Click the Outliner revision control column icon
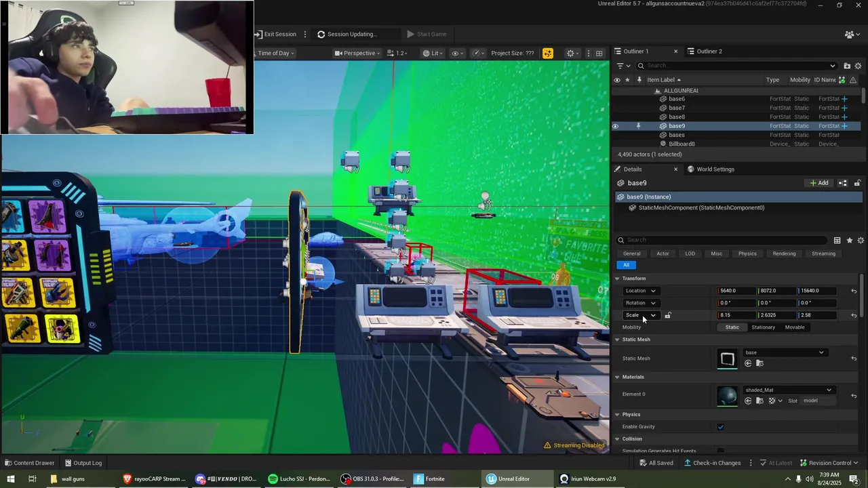868x488 pixels. pyautogui.click(x=842, y=80)
